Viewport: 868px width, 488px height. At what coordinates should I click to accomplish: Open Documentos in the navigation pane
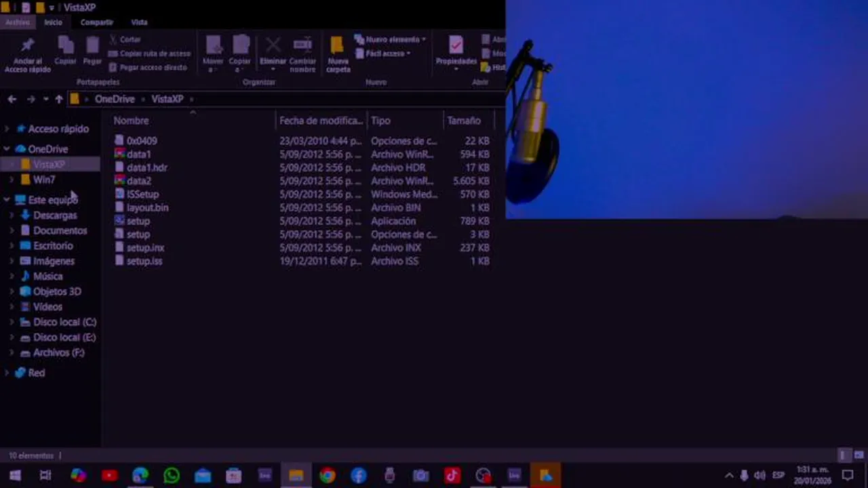click(60, 230)
